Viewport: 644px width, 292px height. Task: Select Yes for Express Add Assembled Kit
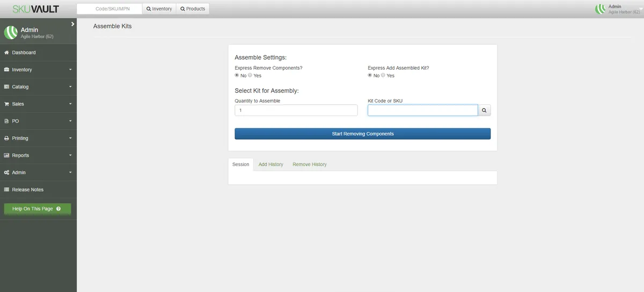(x=383, y=76)
